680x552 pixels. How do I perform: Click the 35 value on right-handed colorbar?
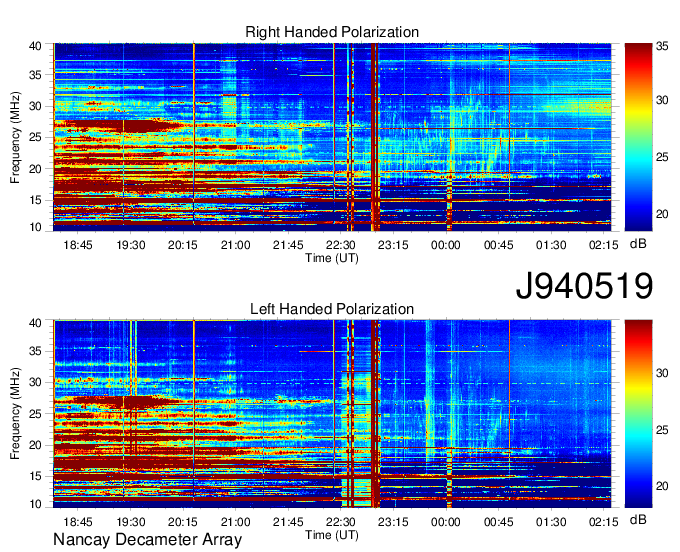point(662,46)
